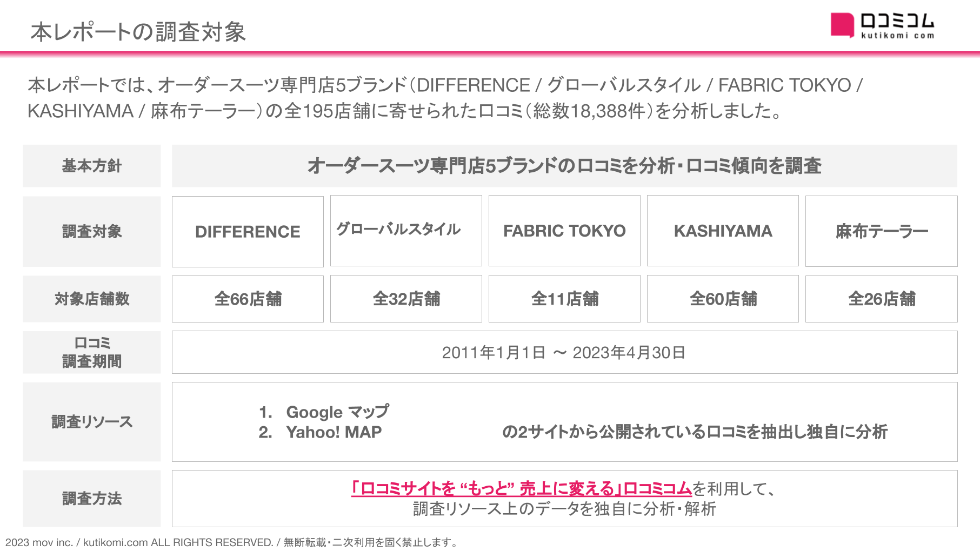The height and width of the screenshot is (551, 980).
Task: Click the 基本方針 row header
Action: tap(92, 166)
